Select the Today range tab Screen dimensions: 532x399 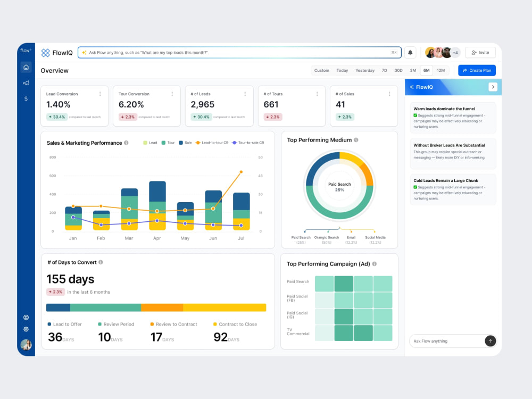coord(342,71)
